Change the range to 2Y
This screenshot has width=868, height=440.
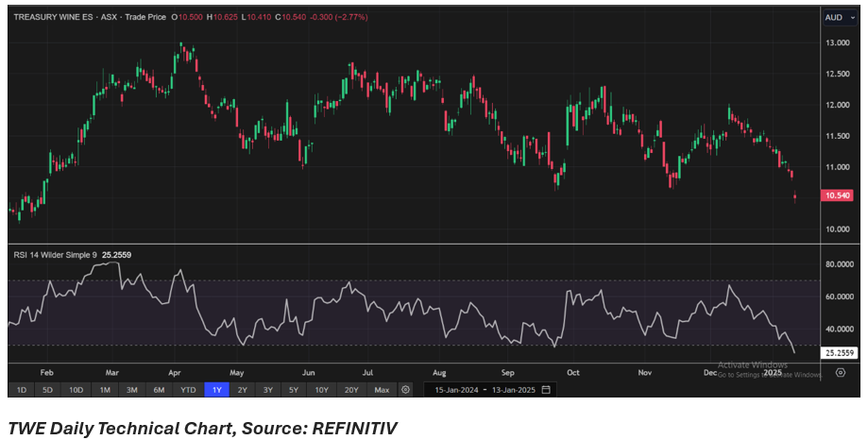coord(243,389)
